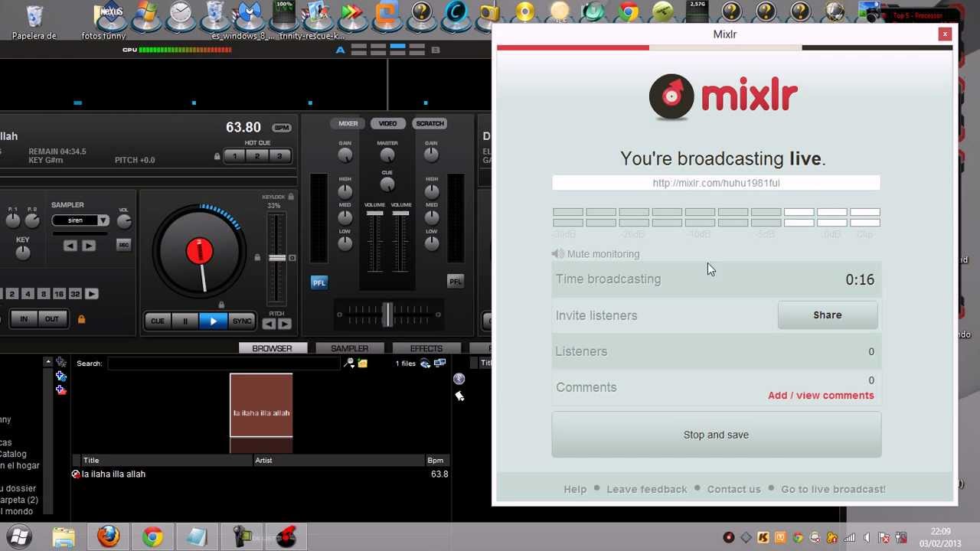Click the 'Leave feedback' link
The height and width of the screenshot is (551, 980).
click(647, 489)
